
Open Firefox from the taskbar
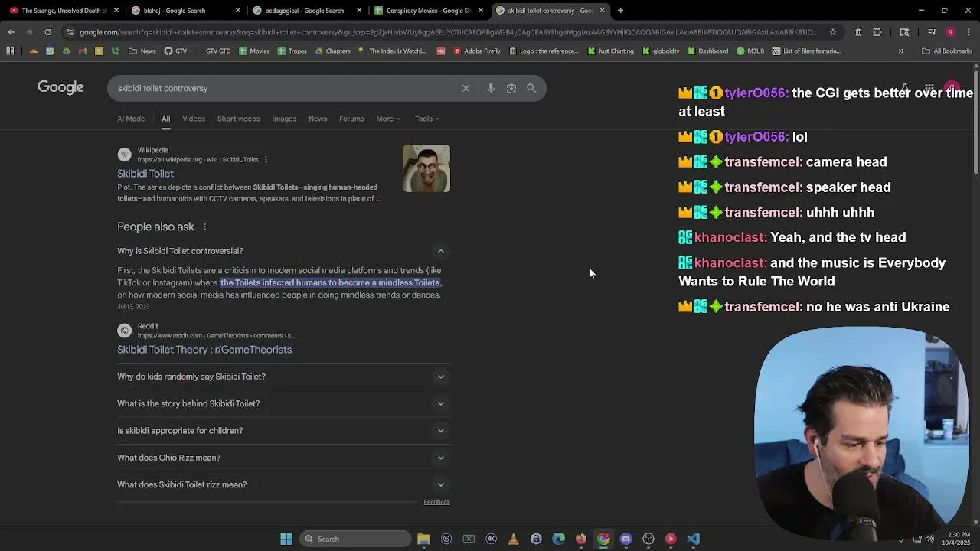[581, 539]
